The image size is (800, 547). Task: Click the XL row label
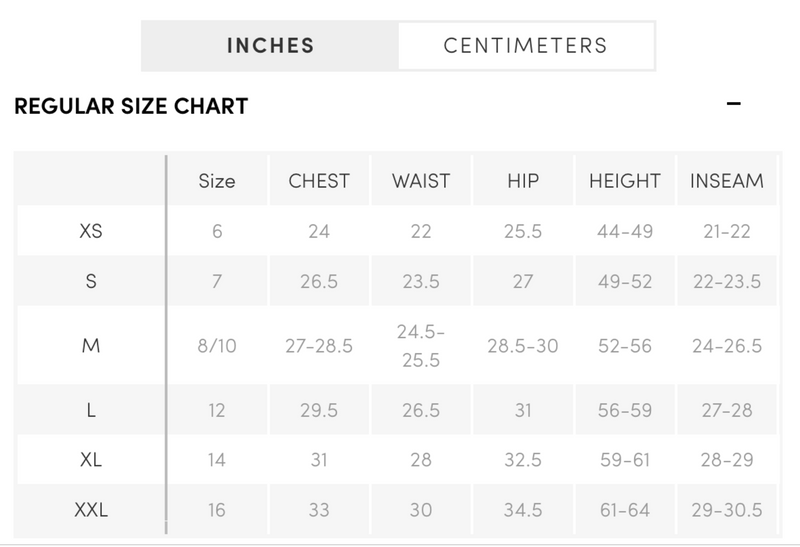point(91,460)
